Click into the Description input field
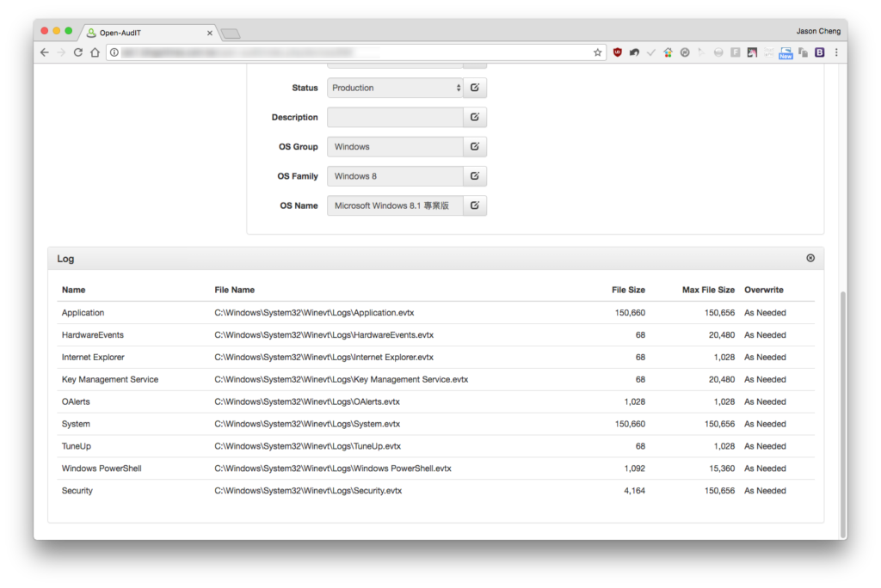 [395, 118]
